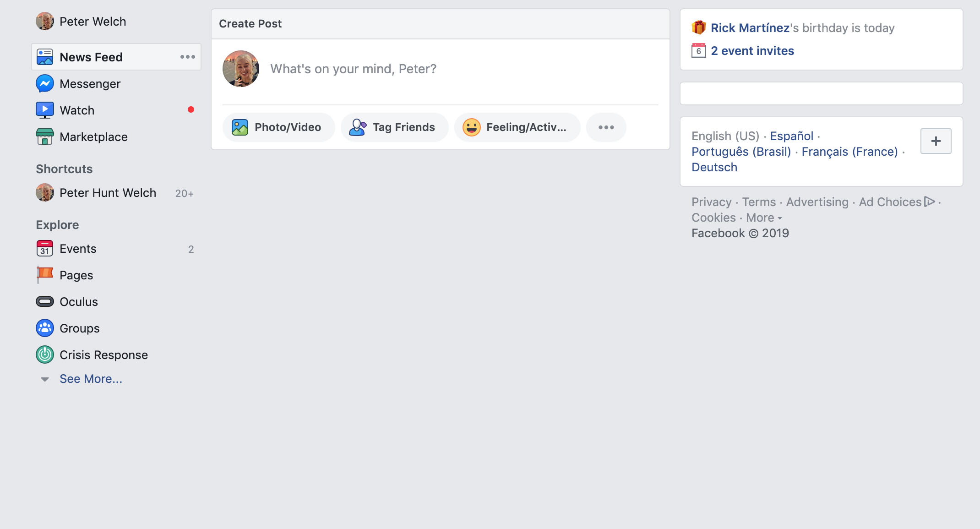The height and width of the screenshot is (529, 980).
Task: Click the Groups icon
Action: pos(45,328)
